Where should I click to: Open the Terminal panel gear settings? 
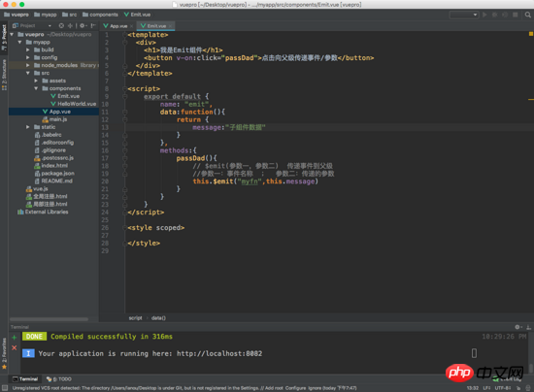pyautogui.click(x=518, y=327)
